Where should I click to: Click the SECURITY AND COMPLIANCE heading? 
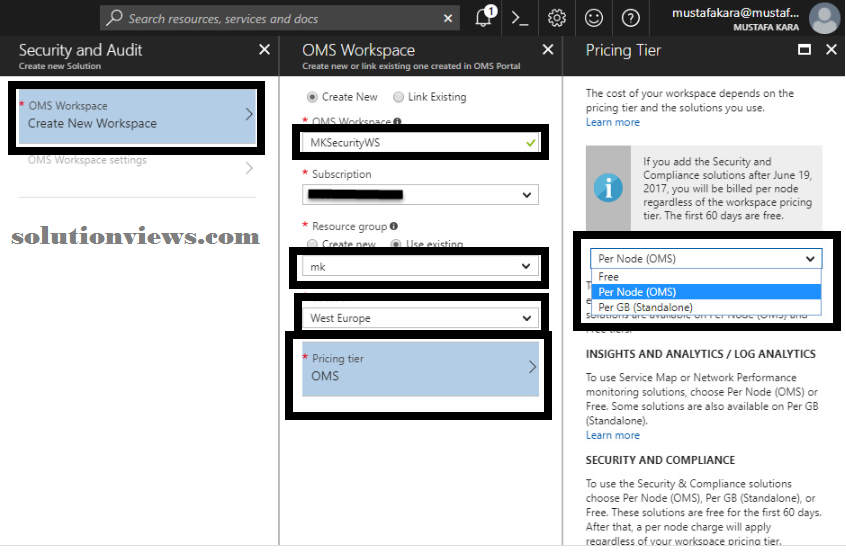660,460
